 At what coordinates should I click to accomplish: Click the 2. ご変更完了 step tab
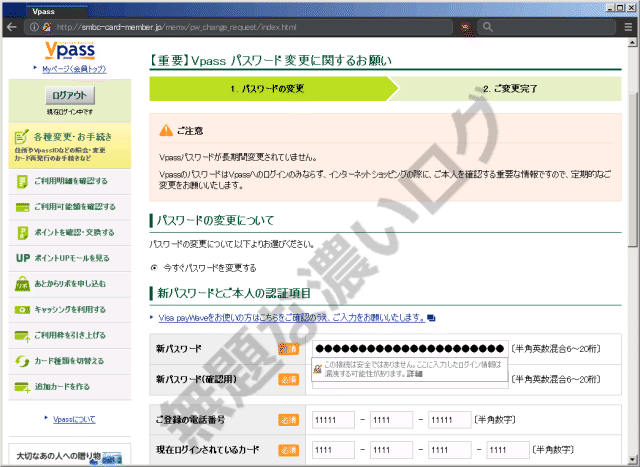[509, 89]
